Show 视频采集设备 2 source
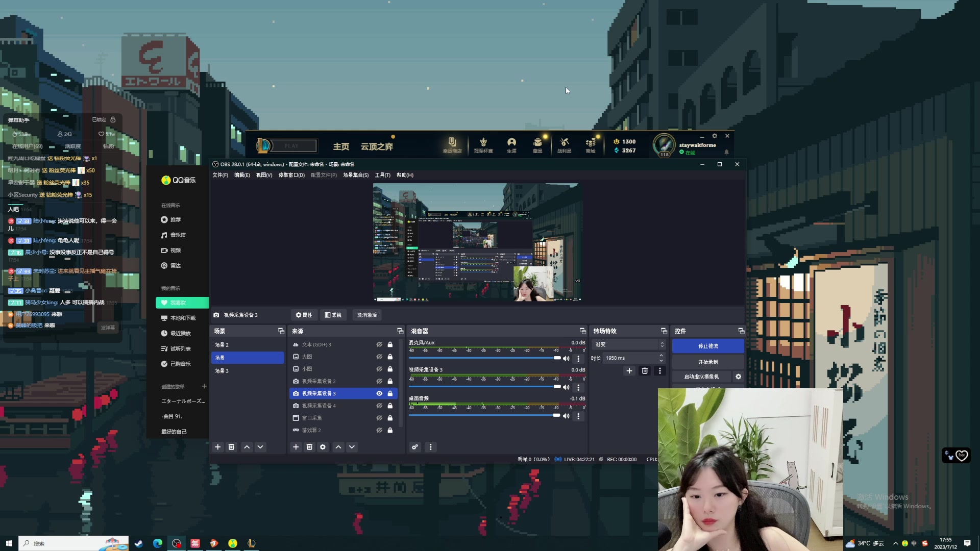Screen dimensions: 980x551 (x=379, y=381)
